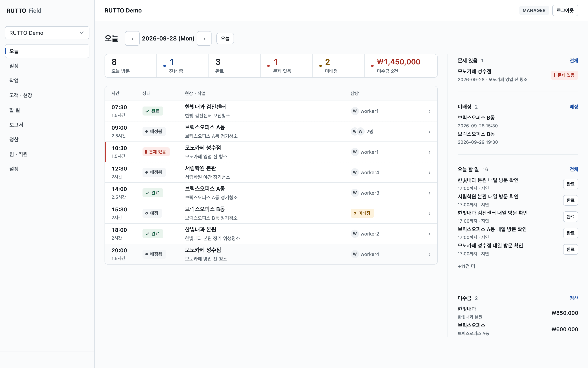Open 07:30 row chevron for 한빛내과 검진센터
Viewport: 588px width, 368px height.
tap(429, 111)
